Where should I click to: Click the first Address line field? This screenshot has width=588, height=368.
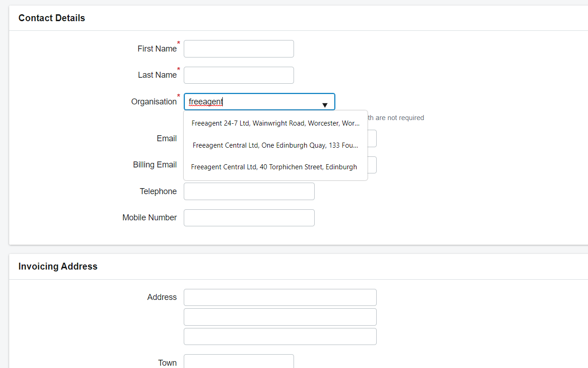click(280, 297)
